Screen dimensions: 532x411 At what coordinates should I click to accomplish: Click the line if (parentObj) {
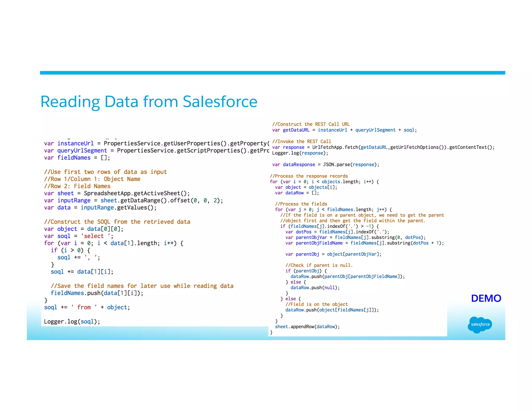click(306, 271)
